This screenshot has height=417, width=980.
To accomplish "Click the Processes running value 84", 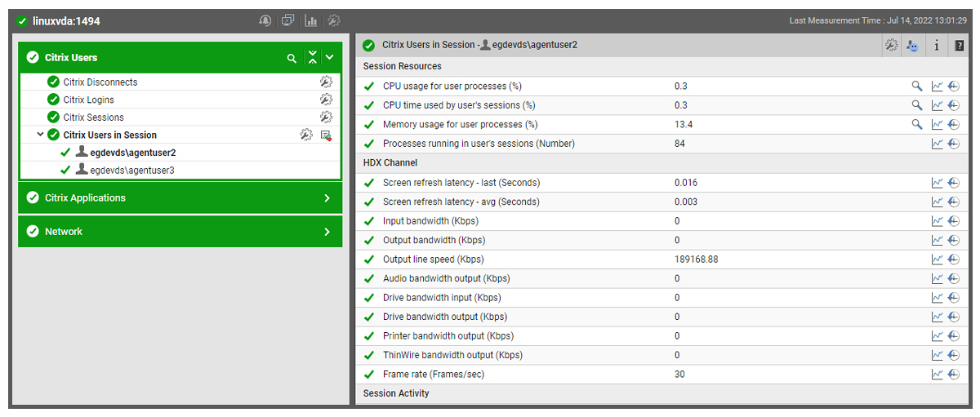I will [x=679, y=144].
